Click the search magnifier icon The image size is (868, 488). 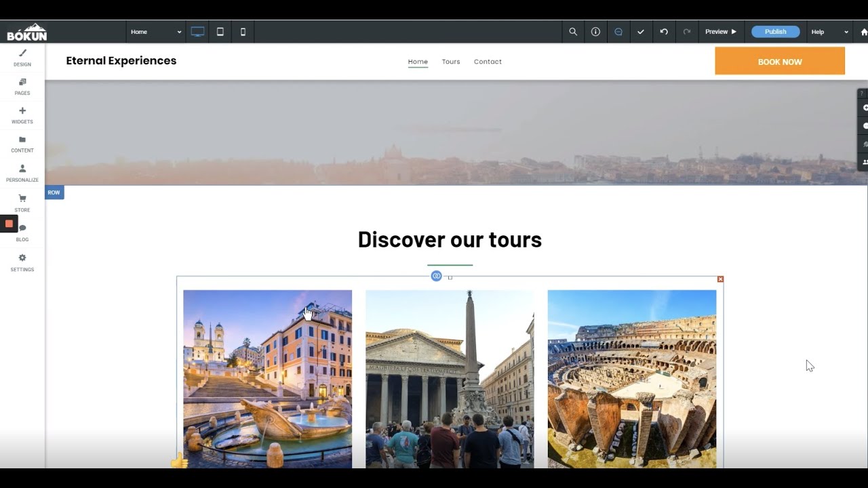(x=573, y=32)
